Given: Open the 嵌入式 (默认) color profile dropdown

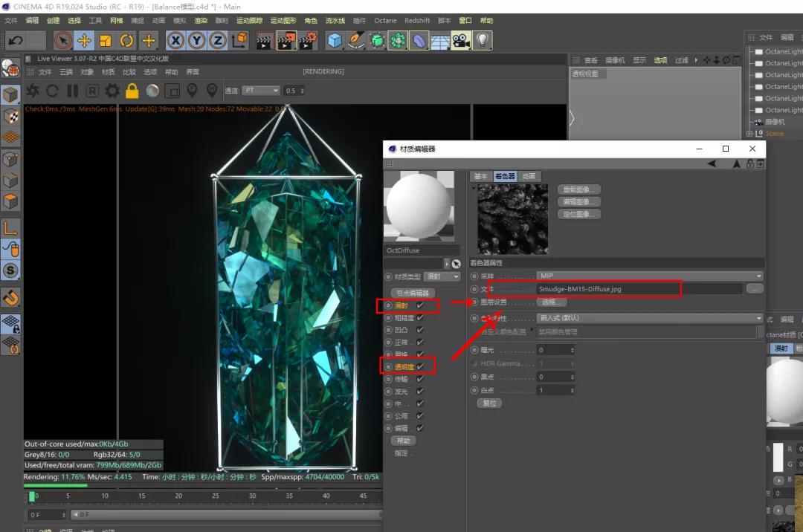Looking at the screenshot, I should click(x=650, y=318).
